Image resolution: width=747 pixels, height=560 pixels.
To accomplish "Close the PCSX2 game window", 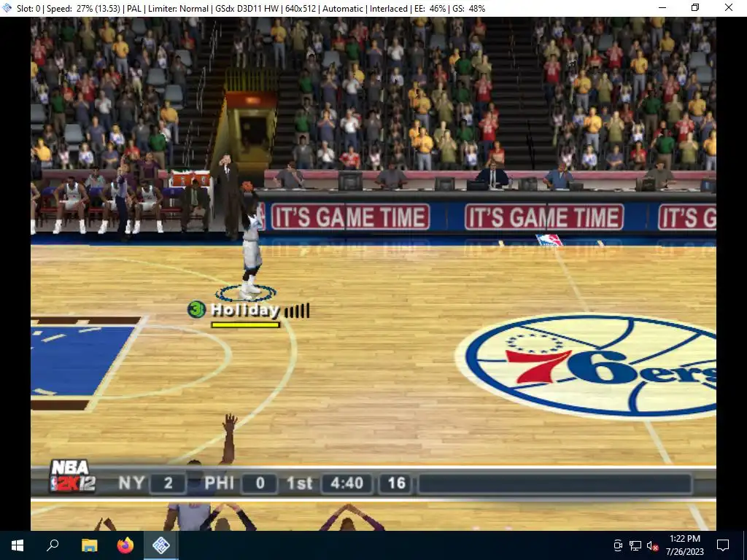I will point(729,8).
